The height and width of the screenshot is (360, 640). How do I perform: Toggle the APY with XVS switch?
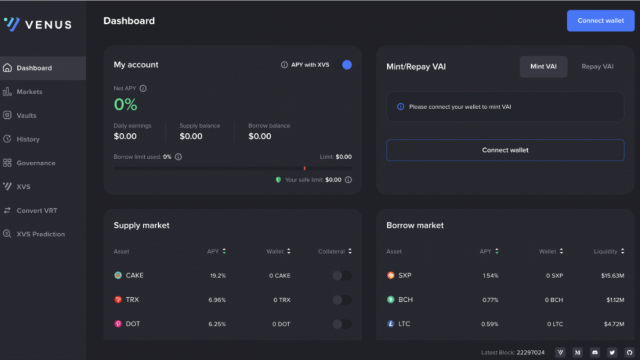pos(343,64)
